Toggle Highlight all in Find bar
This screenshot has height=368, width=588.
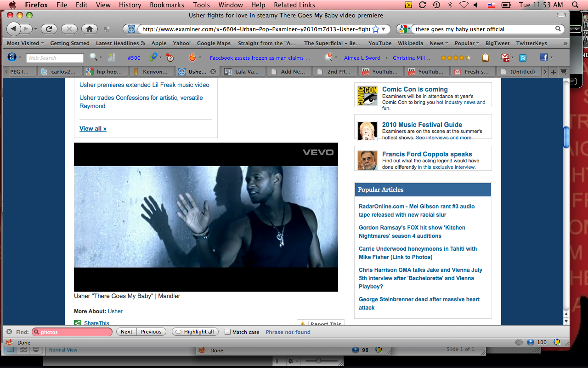[195, 332]
